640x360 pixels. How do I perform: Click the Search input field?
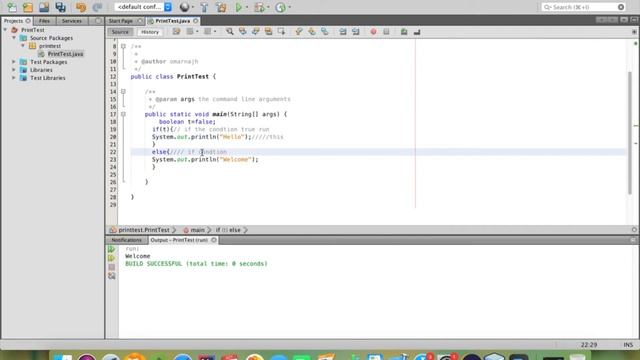[584, 7]
